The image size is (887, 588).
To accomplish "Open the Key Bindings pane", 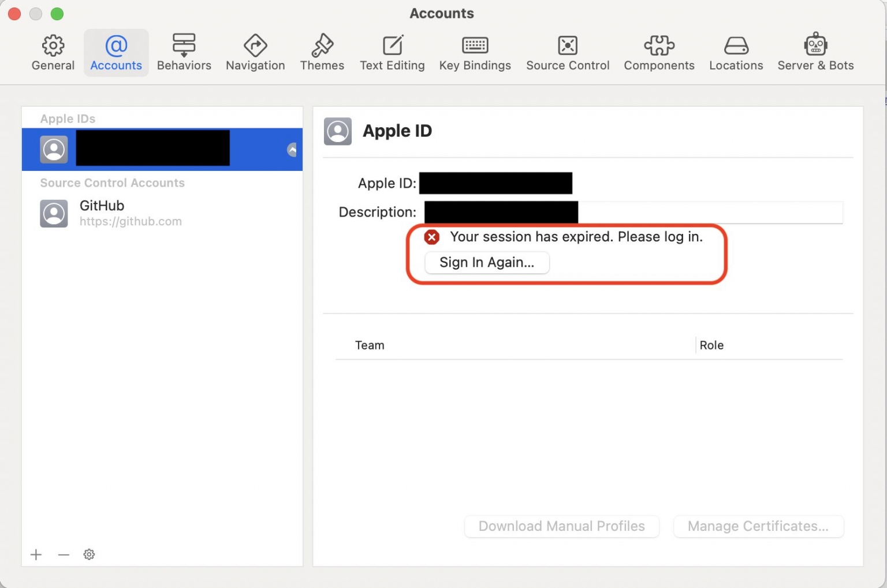I will point(474,52).
